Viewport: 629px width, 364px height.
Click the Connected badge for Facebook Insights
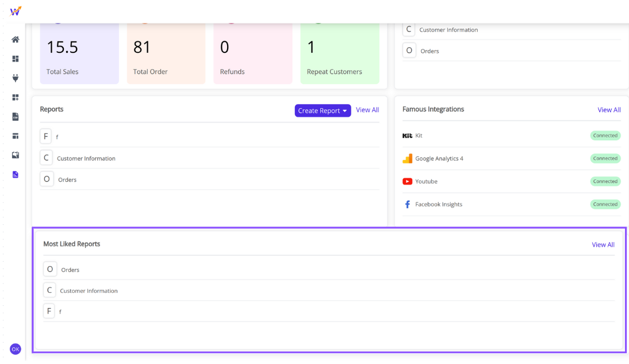click(605, 204)
